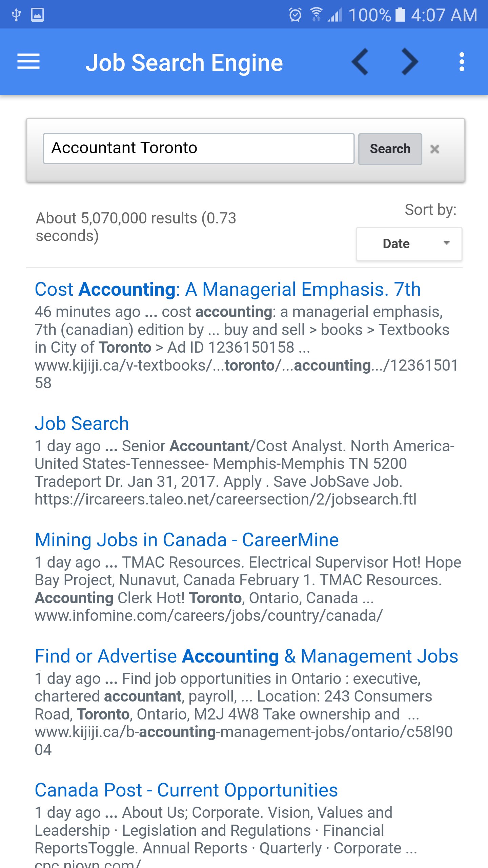
Task: Open the Job Search result link
Action: click(x=82, y=423)
